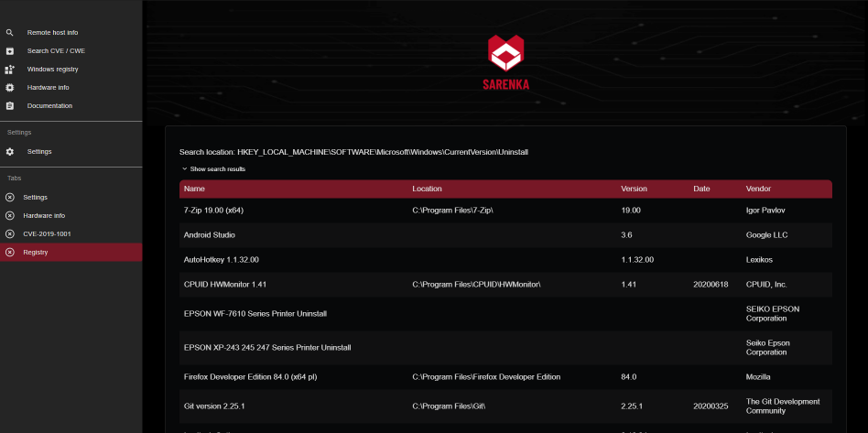
Task: Click the SEIKO EPSON Corporation uppercase vendor
Action: (773, 313)
